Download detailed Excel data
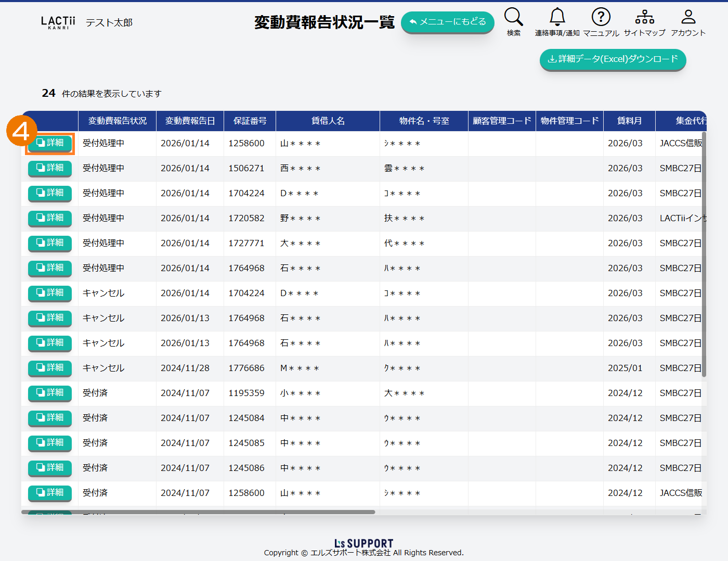The height and width of the screenshot is (561, 728). (613, 59)
